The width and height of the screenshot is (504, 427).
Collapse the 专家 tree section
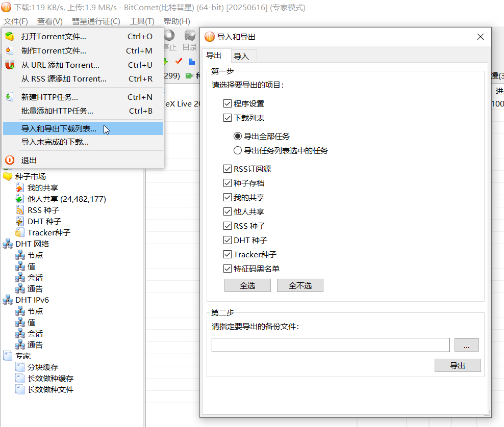[x=8, y=356]
